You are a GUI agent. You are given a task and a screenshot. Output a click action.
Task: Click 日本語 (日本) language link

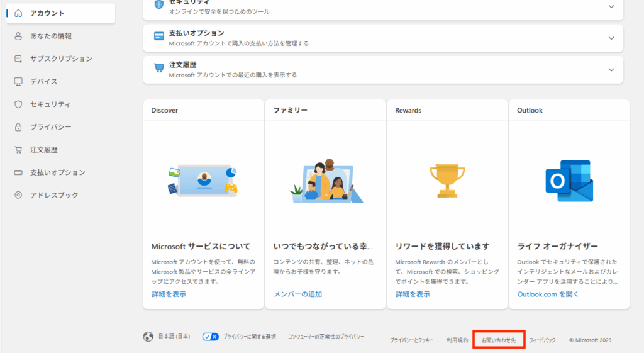174,337
